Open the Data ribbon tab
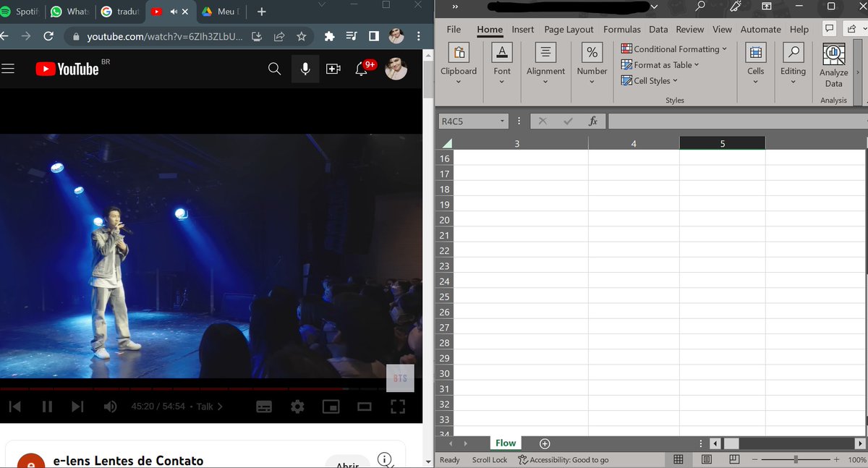The height and width of the screenshot is (468, 868). 658,29
